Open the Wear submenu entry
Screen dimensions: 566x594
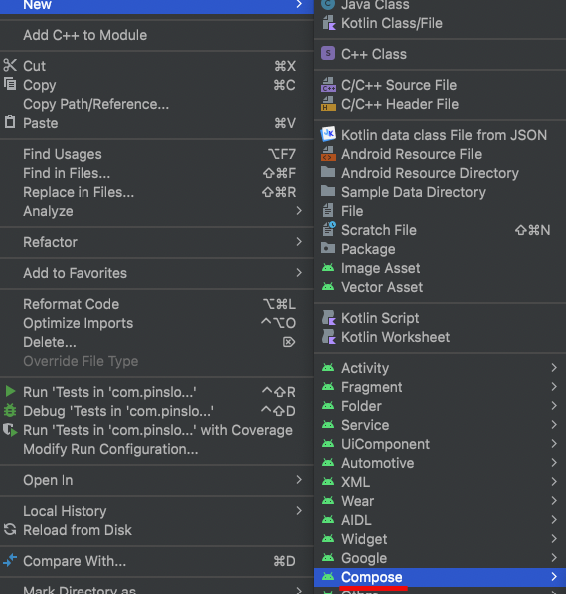pyautogui.click(x=440, y=501)
